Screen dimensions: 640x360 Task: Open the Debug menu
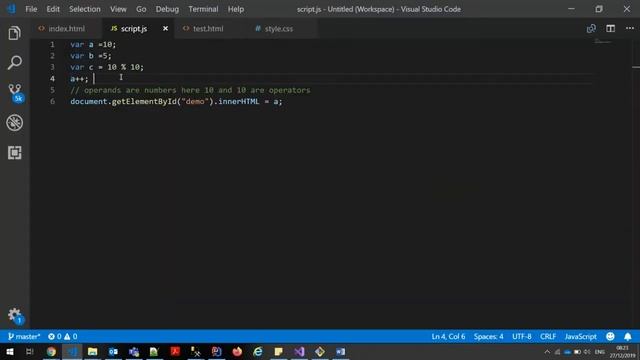[x=167, y=9]
